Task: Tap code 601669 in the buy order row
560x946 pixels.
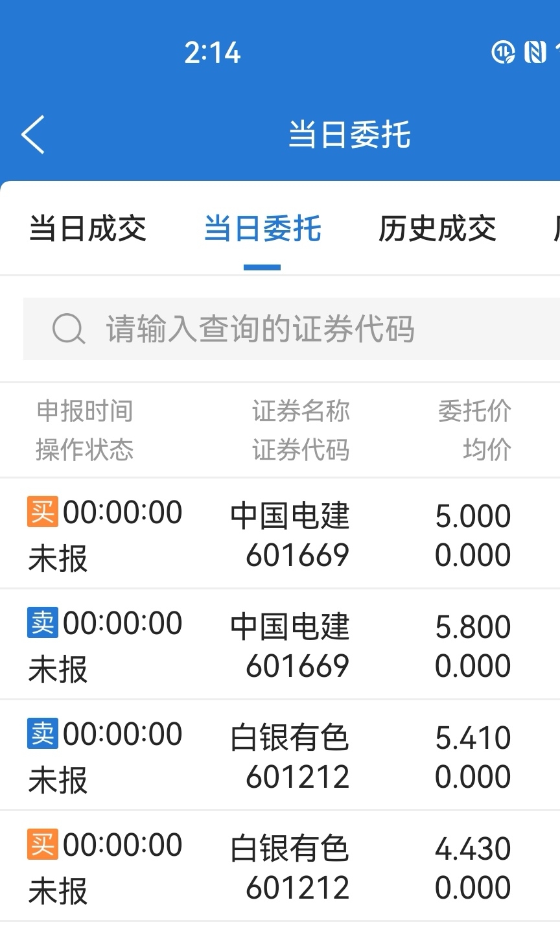Action: [297, 555]
